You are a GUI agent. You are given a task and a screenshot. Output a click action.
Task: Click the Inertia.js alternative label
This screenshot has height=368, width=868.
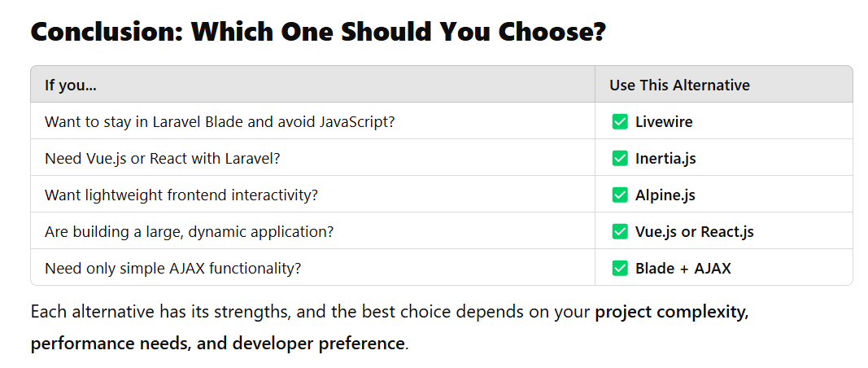coord(665,159)
